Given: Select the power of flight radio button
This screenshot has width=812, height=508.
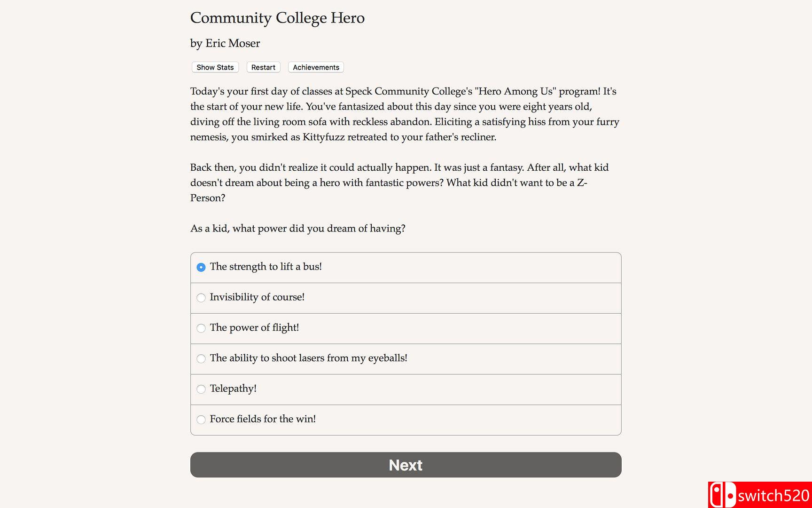Looking at the screenshot, I should click(x=201, y=328).
